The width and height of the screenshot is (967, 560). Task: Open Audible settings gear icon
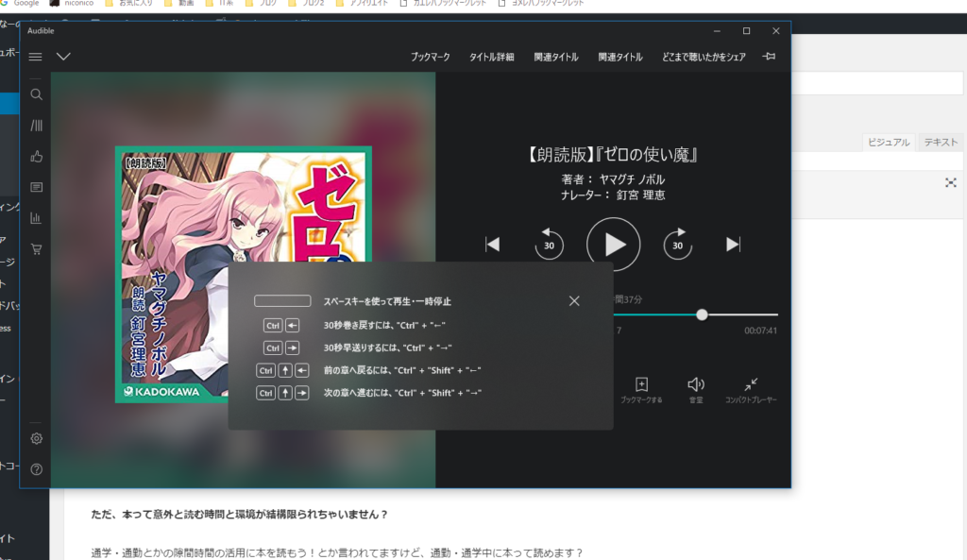[x=37, y=438]
